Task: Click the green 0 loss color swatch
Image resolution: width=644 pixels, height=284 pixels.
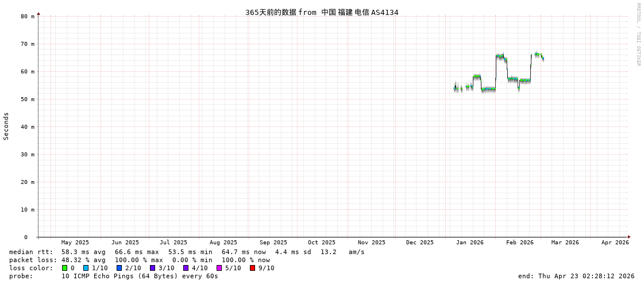Action: 65,268
